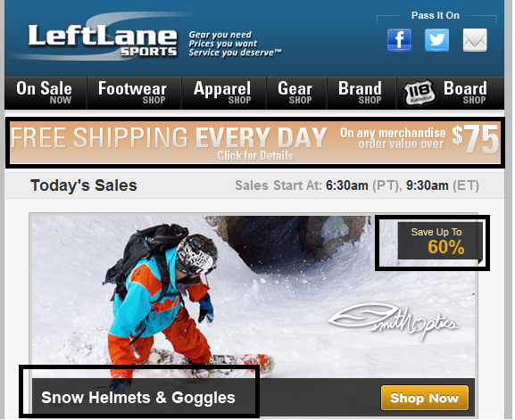Select the Gear Shop menu item
The height and width of the screenshot is (420, 515).
coord(295,93)
